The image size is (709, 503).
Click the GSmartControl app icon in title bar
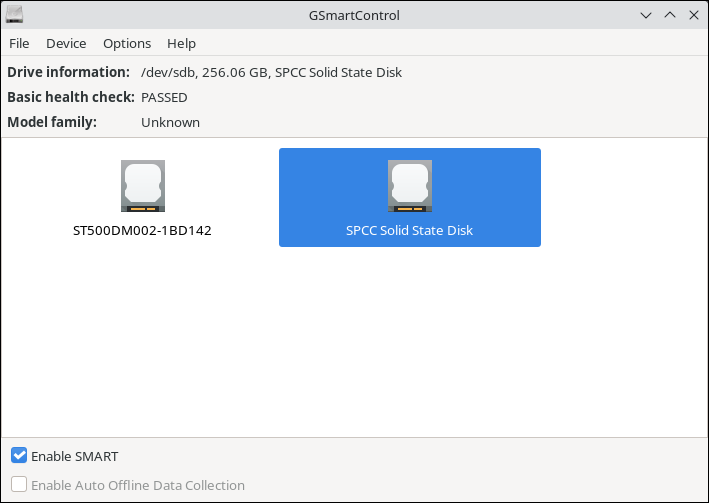click(14, 15)
